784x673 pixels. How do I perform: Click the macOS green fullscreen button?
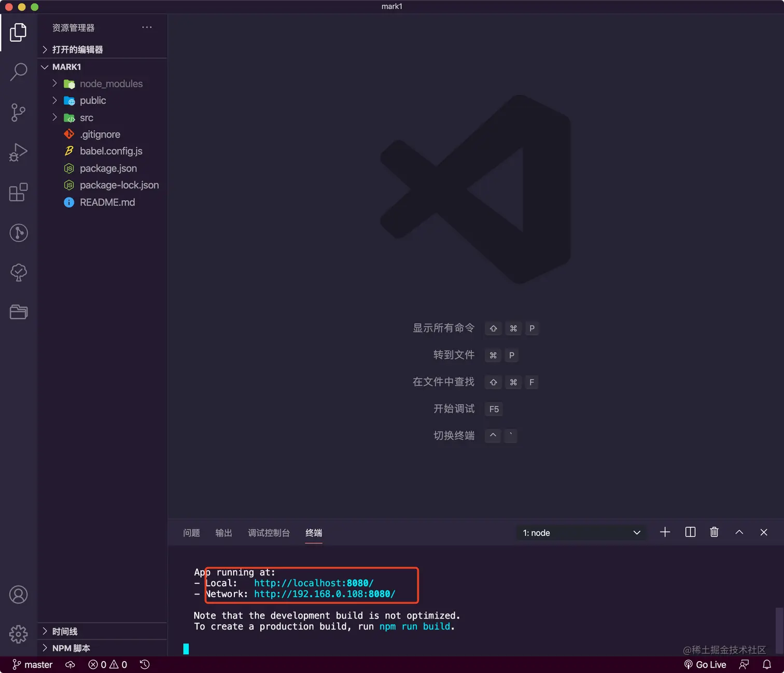[35, 7]
